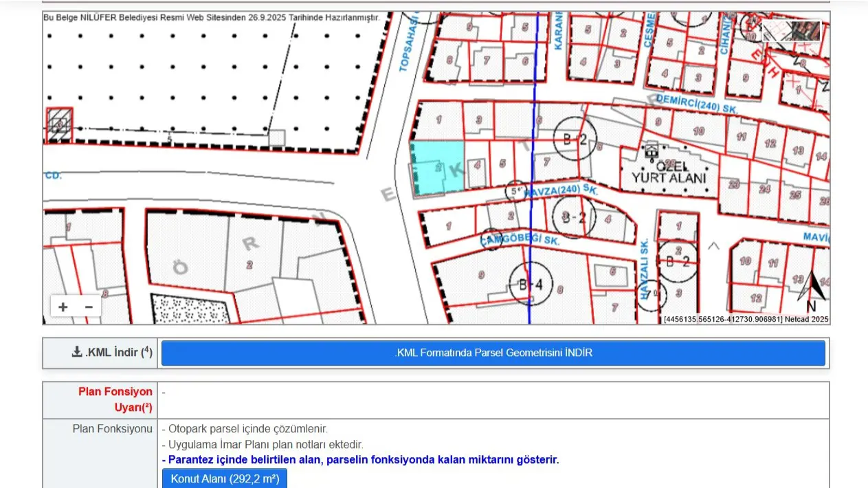This screenshot has height=488, width=868.
Task: Click the blue bold 'Parantez içinde belirtilen alan' note
Action: click(360, 460)
